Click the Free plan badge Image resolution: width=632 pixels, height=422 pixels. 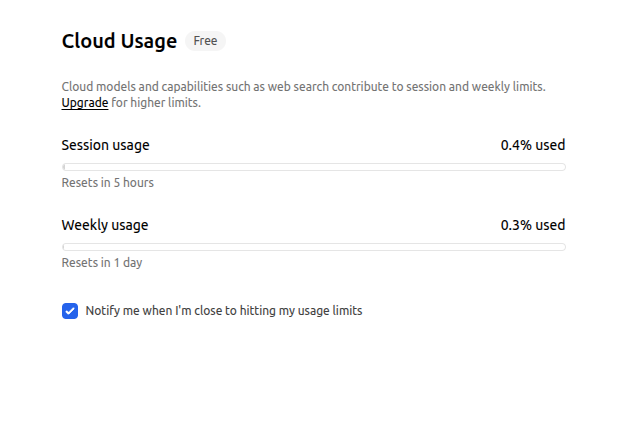click(205, 41)
